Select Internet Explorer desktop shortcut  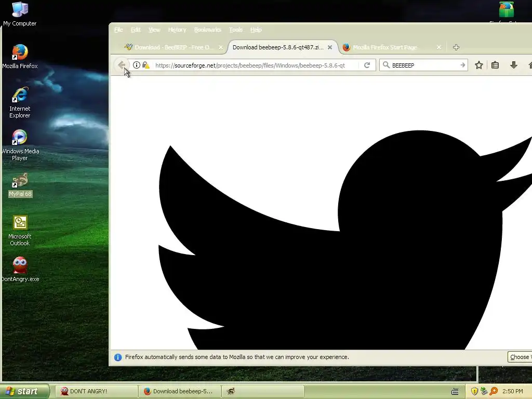coord(20,102)
